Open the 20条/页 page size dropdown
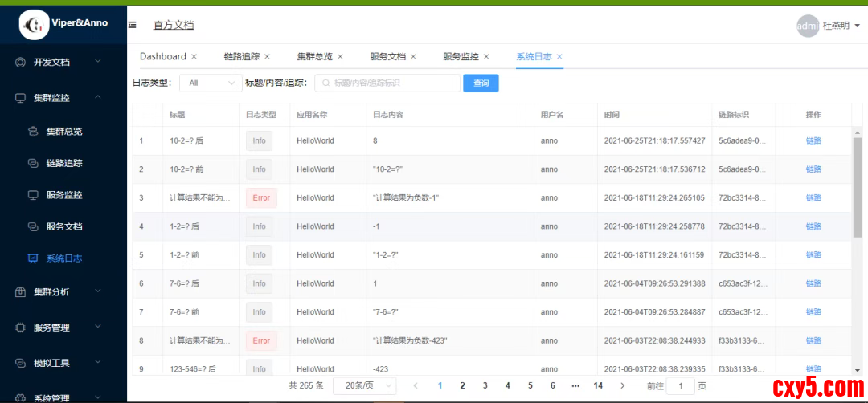 [x=364, y=385]
